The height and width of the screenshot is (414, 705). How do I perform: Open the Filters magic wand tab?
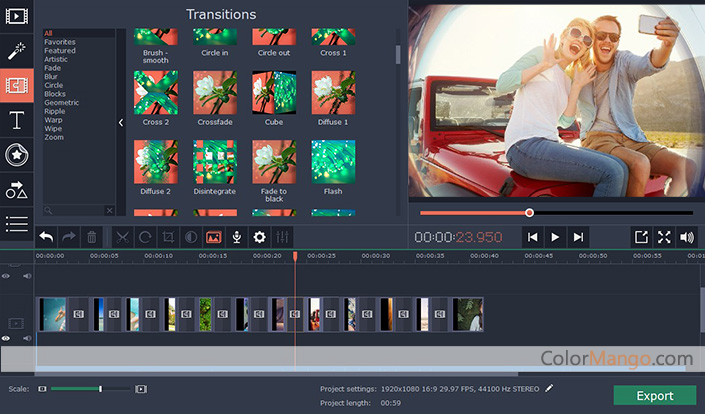(16, 51)
